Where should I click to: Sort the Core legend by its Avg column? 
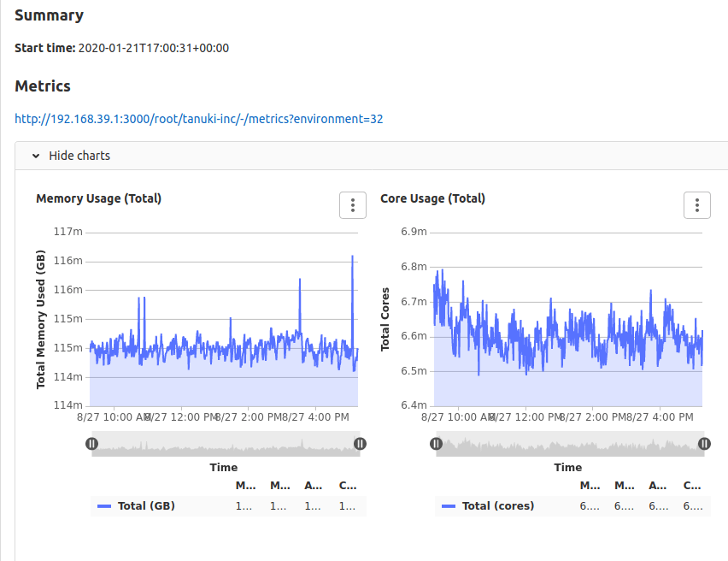click(656, 485)
